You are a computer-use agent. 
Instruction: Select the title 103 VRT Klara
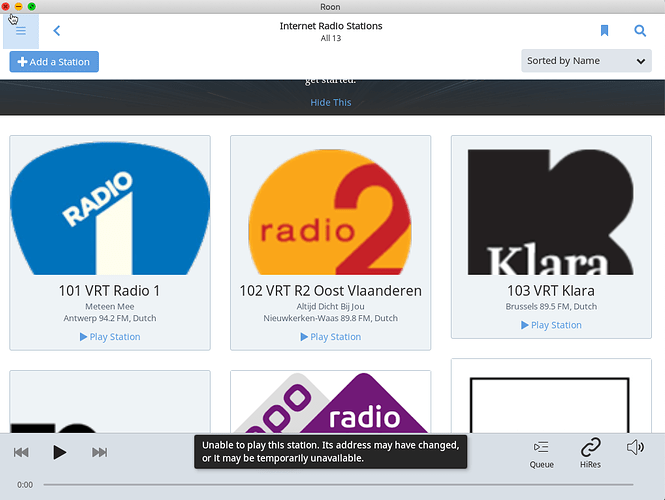pos(551,291)
